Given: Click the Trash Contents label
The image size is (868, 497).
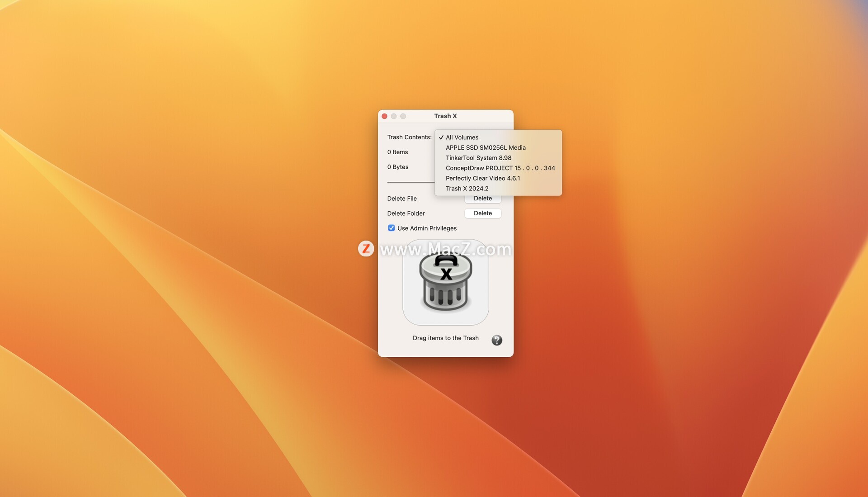Looking at the screenshot, I should pos(409,137).
